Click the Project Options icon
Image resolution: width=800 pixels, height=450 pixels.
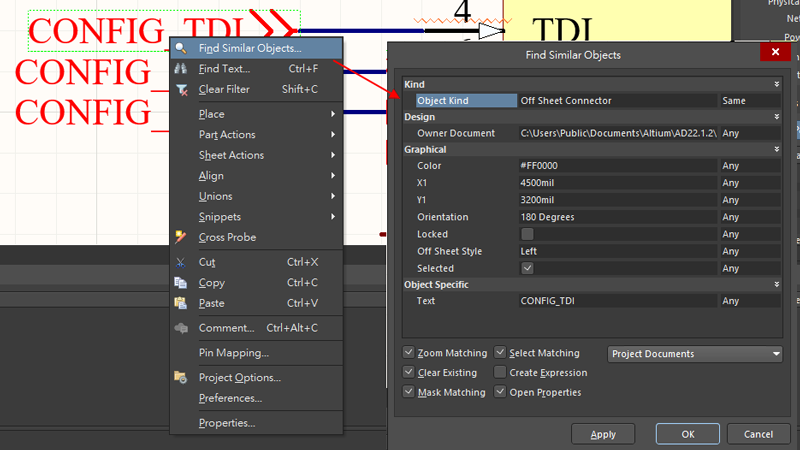pyautogui.click(x=181, y=377)
